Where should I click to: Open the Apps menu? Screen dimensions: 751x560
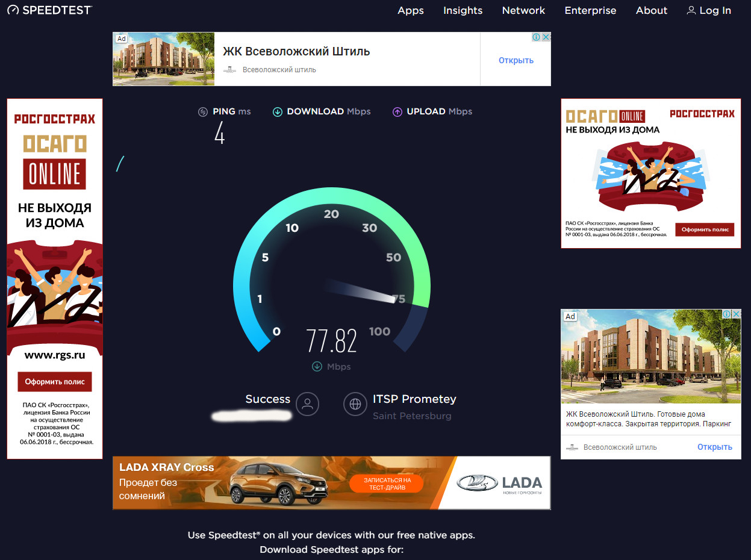pos(411,10)
